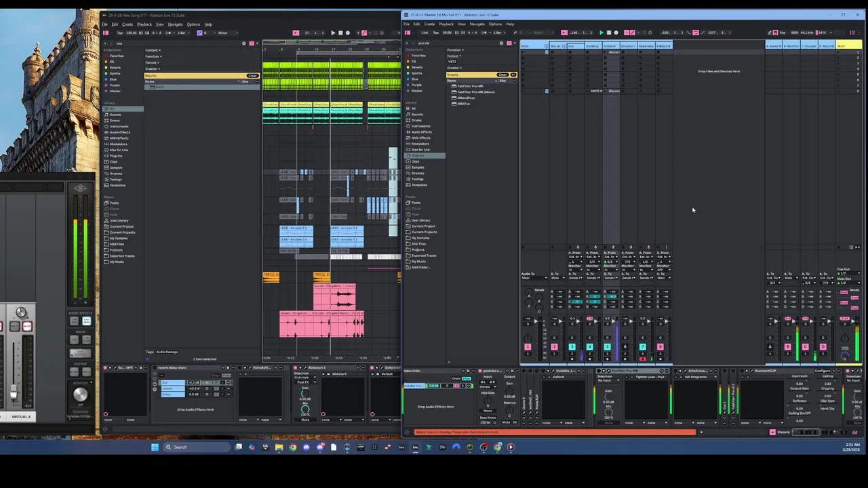Image resolution: width=868 pixels, height=488 pixels.
Task: Toggle track 8 activator in Master DJ Mix Set
Action: [660, 347]
